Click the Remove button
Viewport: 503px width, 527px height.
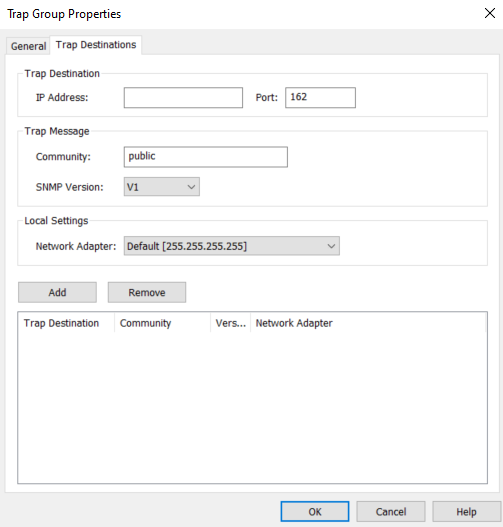(147, 292)
